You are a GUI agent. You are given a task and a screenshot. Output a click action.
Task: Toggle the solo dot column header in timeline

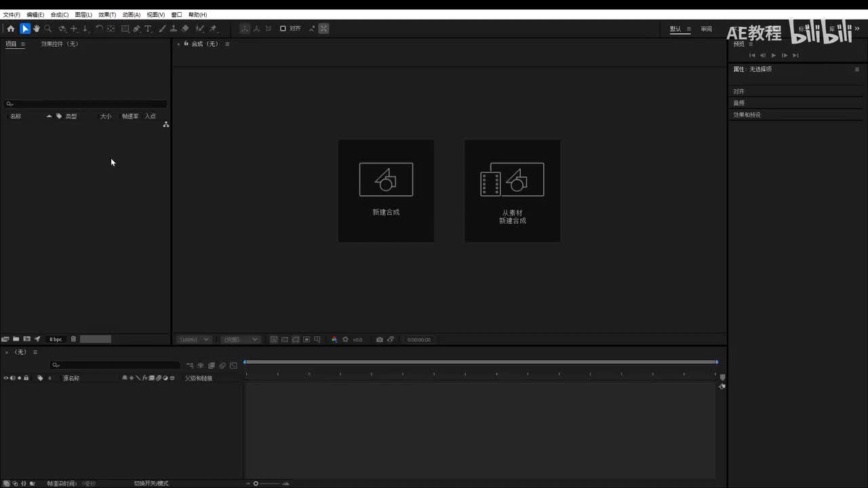[x=20, y=378]
